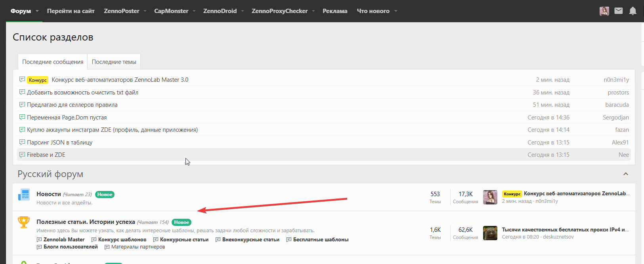
Task: Click message icon beside Добавить возможность очистить
Action: click(22, 92)
